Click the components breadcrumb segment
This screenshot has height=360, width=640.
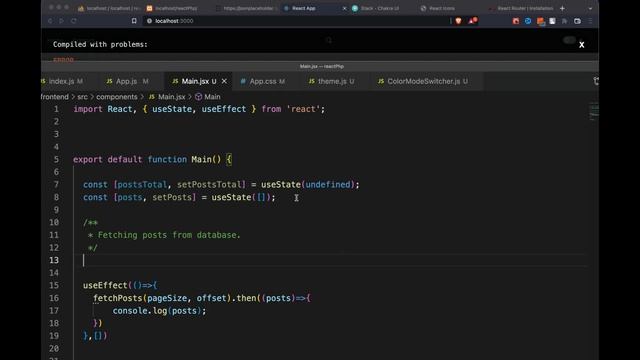[x=117, y=97]
